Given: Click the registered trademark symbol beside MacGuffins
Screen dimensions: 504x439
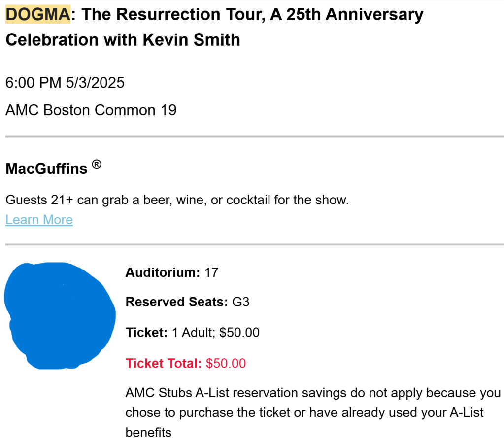Looking at the screenshot, I should point(97,166).
